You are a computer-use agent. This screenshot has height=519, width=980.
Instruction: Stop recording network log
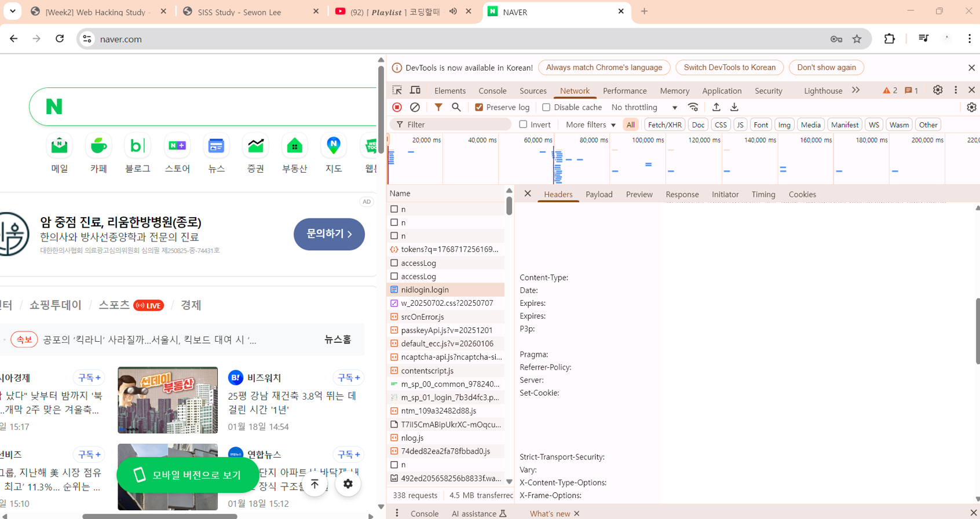coord(397,107)
